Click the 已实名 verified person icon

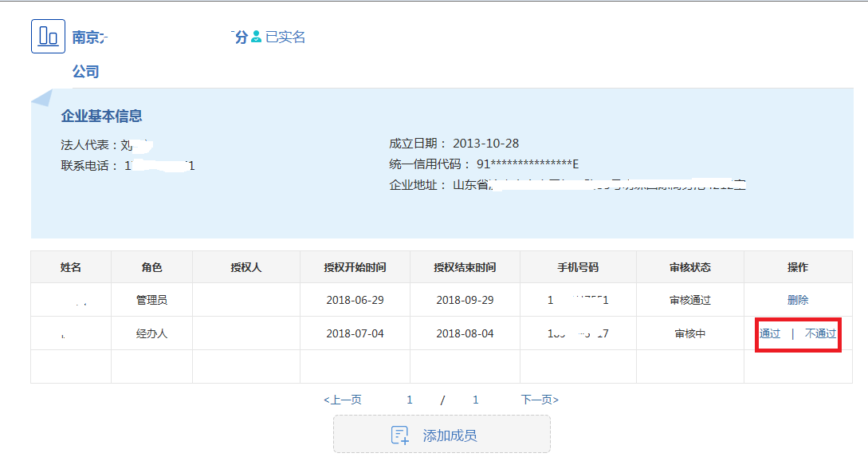click(257, 37)
